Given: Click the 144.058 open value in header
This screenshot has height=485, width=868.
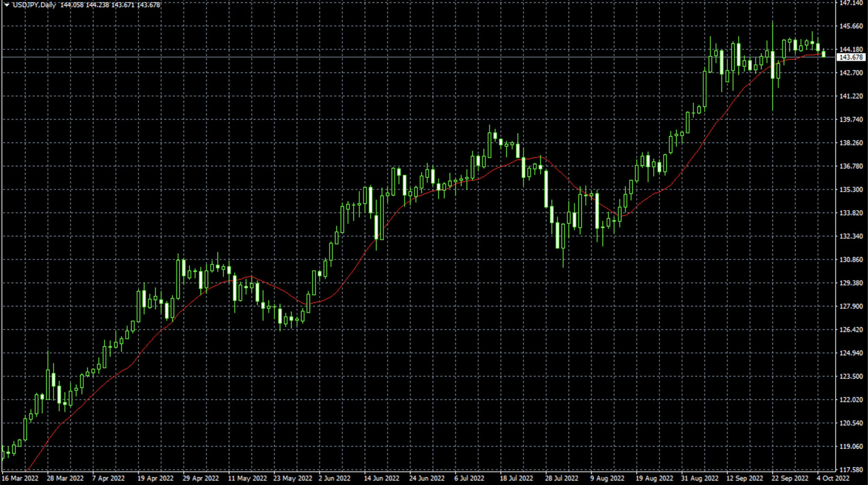Looking at the screenshot, I should [x=71, y=5].
